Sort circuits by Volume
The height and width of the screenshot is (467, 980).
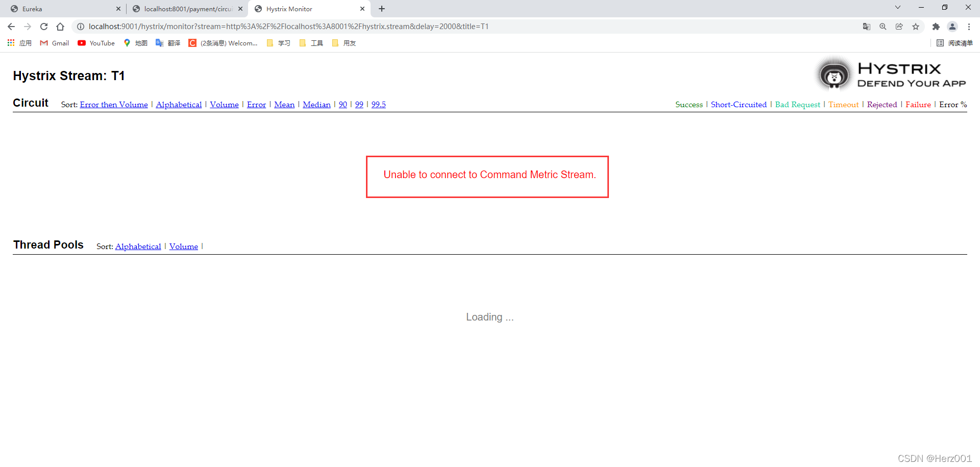pos(224,105)
